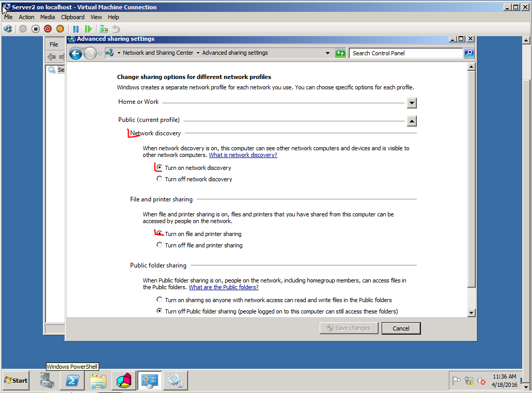This screenshot has width=532, height=393.
Task: Pause the virtual machine
Action: tap(76, 29)
